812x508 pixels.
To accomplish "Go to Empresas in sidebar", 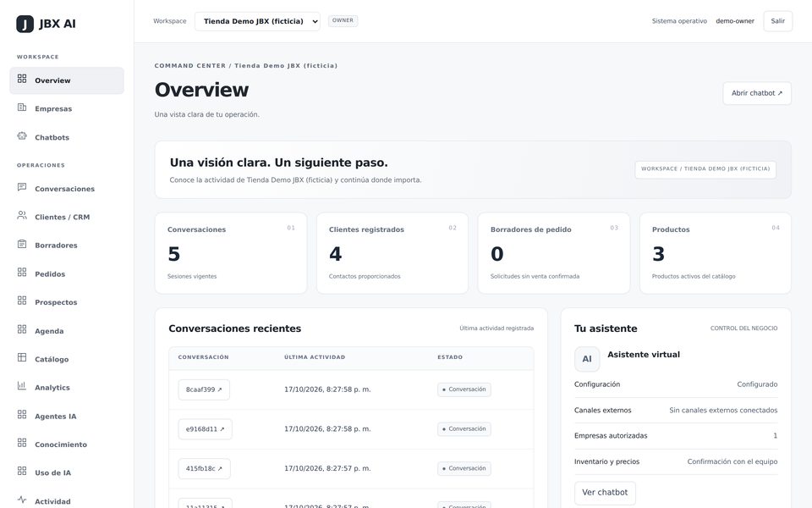I will [x=67, y=109].
